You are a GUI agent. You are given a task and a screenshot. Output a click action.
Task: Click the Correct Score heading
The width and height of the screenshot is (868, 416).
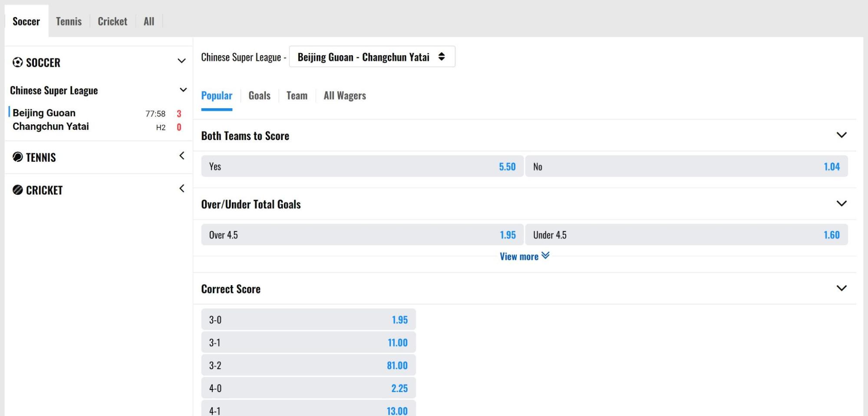pyautogui.click(x=231, y=289)
